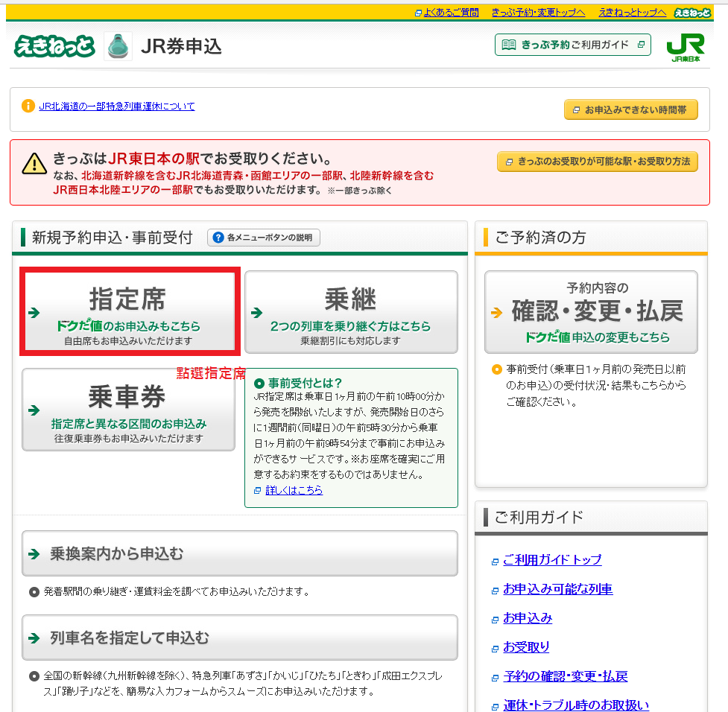Click the ご利用ガイド section heading
The height and width of the screenshot is (712, 728).
pyautogui.click(x=539, y=517)
